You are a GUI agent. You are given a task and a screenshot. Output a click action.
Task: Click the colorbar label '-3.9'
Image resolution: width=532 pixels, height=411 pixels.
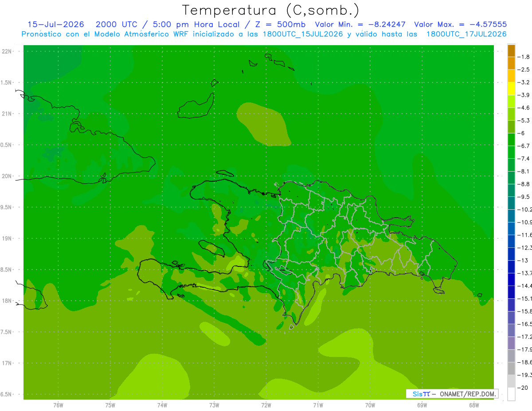click(524, 95)
